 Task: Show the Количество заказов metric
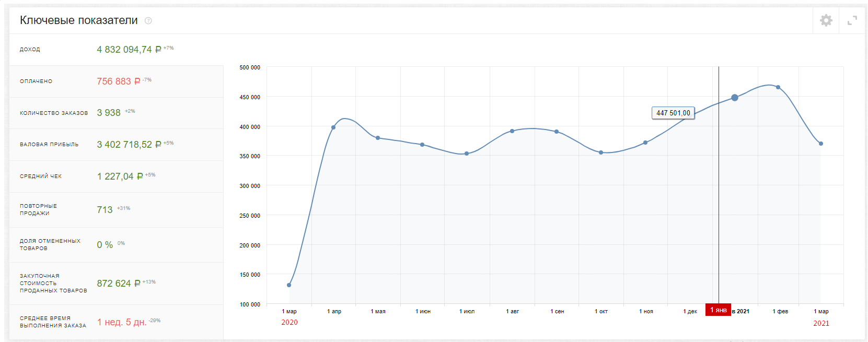click(x=116, y=113)
